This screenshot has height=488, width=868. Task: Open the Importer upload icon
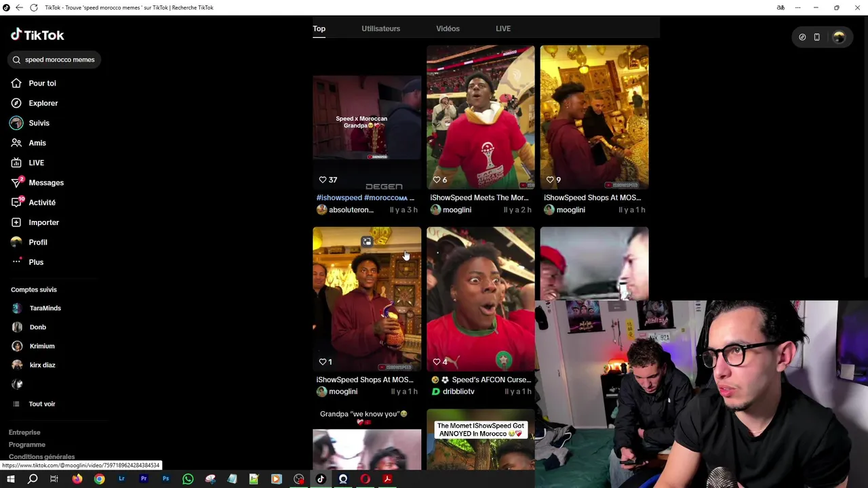pos(16,222)
